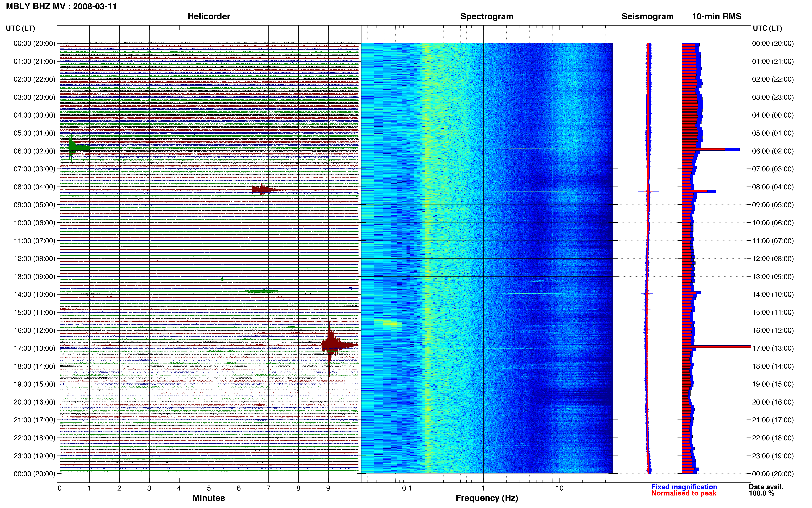The image size is (812, 508).
Task: Click the 06:00 seismogram spike line
Action: (648, 148)
